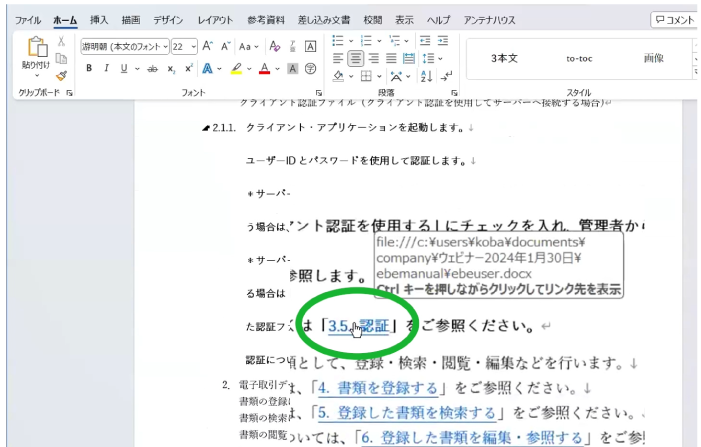Open the 挿入 (Insert) ribbon tab
The width and height of the screenshot is (701, 447).
click(99, 19)
